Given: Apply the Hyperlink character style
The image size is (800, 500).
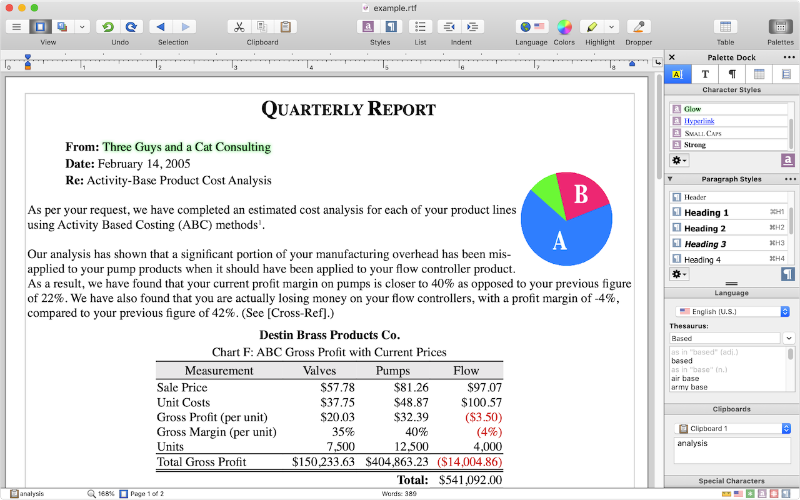Looking at the screenshot, I should (700, 121).
